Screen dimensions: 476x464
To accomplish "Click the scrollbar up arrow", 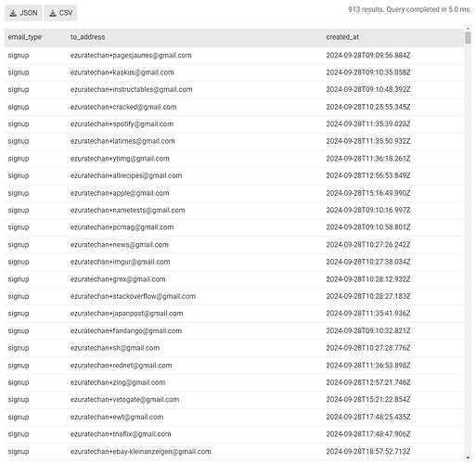I will (468, 28).
